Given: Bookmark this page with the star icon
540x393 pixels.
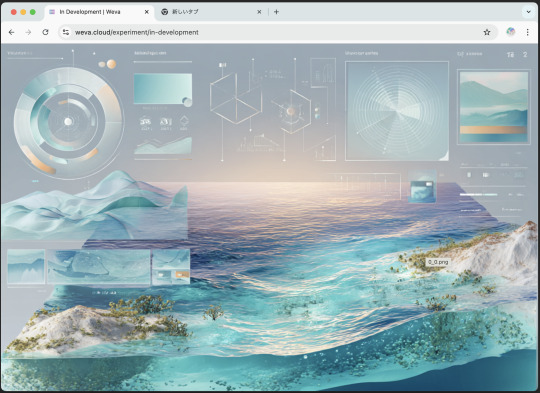Looking at the screenshot, I should [x=487, y=32].
